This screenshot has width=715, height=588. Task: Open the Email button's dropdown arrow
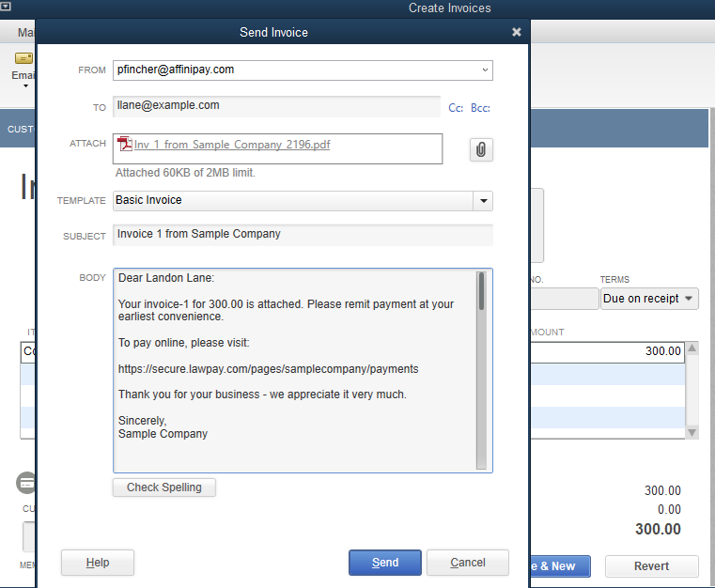tap(25, 86)
